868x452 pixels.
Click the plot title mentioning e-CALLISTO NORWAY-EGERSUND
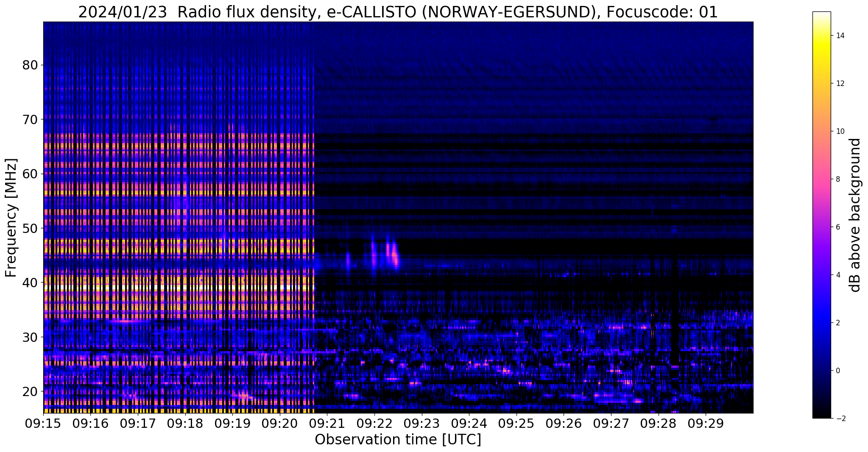point(398,12)
